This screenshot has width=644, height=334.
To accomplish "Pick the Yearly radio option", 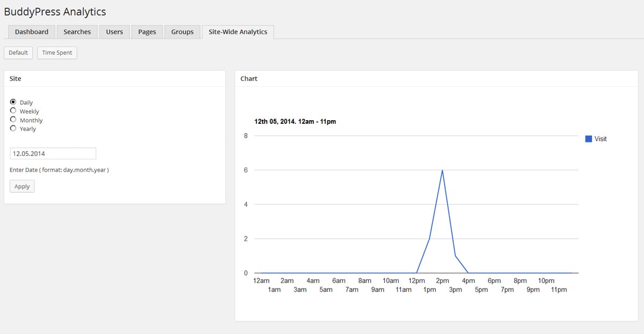I will [13, 128].
